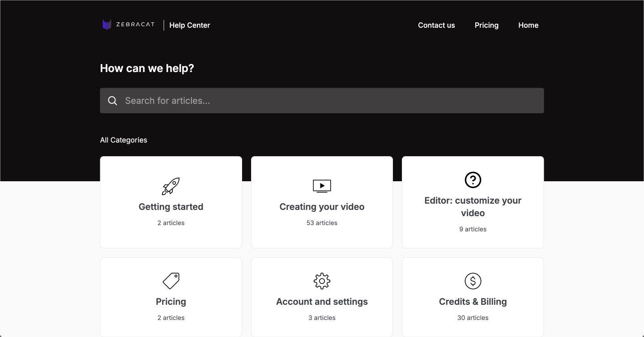
Task: Click the question mark circle icon
Action: 473,180
